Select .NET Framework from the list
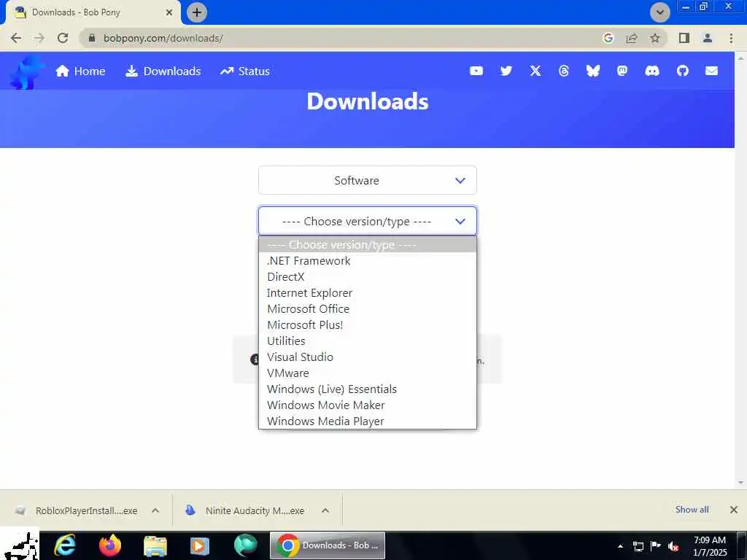Viewport: 747px width, 560px height. point(368,261)
